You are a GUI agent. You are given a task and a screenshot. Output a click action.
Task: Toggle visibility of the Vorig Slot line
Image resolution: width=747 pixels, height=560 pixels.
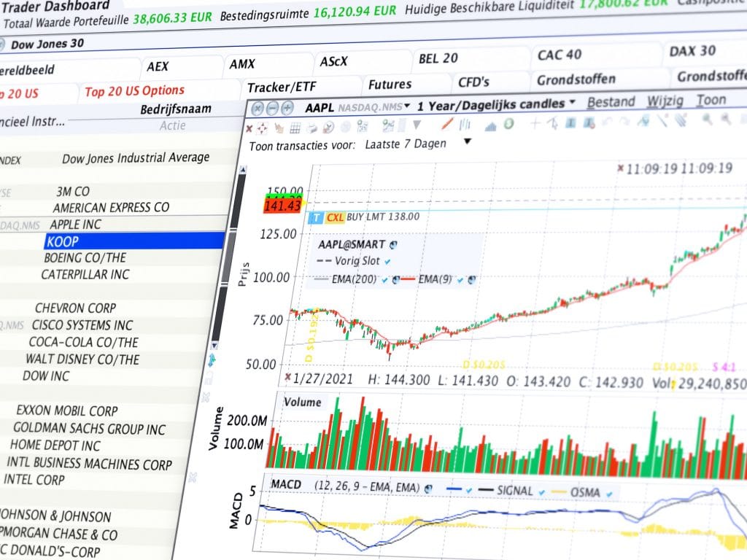pyautogui.click(x=387, y=260)
